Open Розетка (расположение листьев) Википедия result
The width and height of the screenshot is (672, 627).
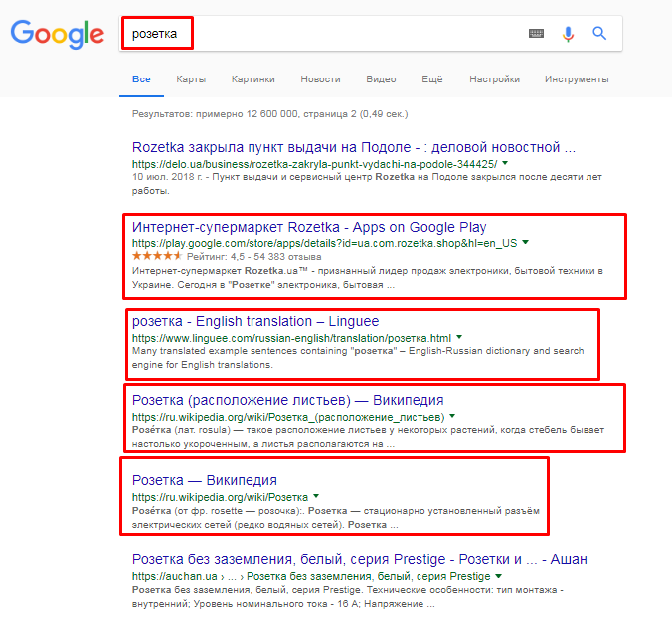coord(287,400)
